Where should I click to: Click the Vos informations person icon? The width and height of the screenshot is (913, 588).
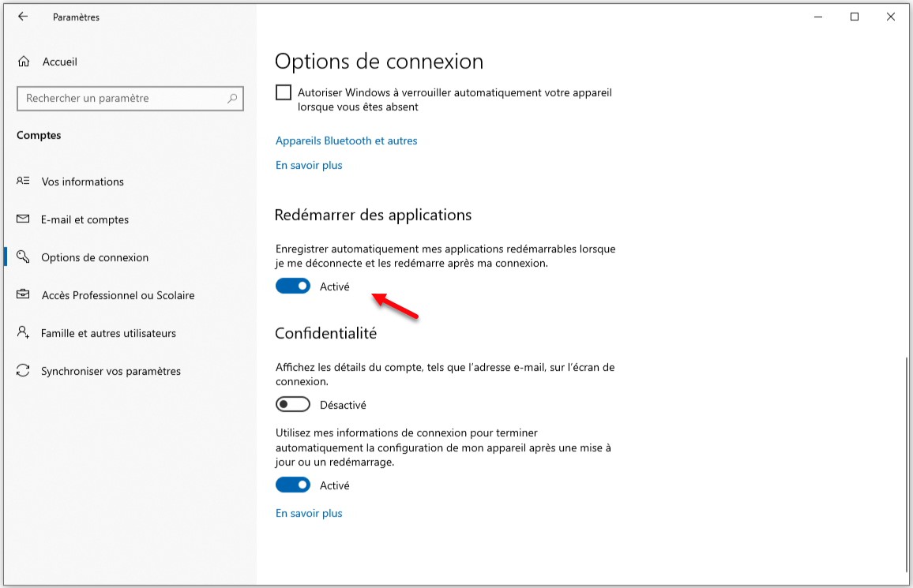pos(23,182)
